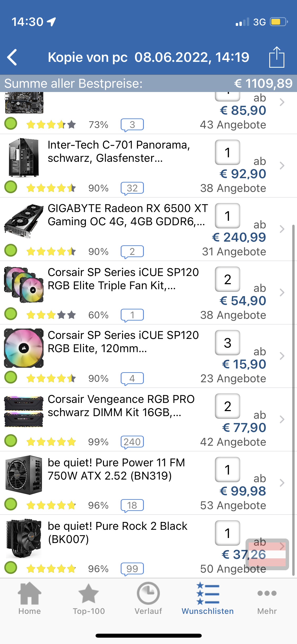Change quantity box for Corsair SP120 Triple Kit

227,279
